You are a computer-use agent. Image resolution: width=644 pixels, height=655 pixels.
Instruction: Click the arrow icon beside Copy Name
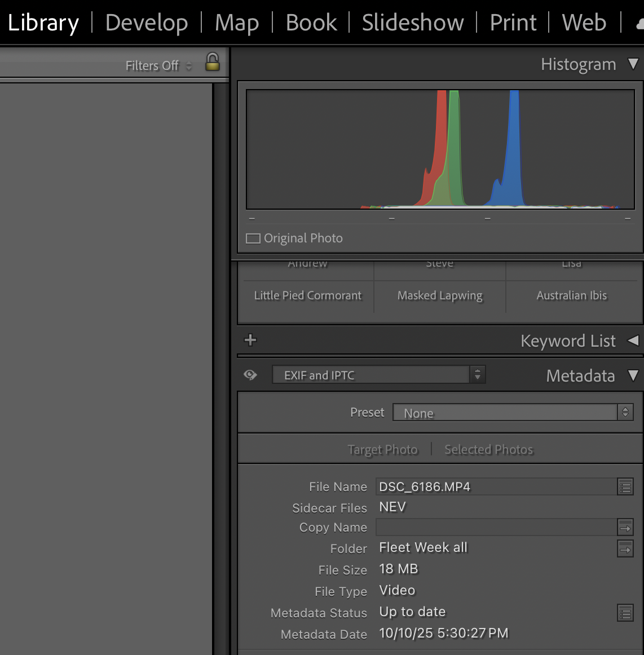click(625, 528)
